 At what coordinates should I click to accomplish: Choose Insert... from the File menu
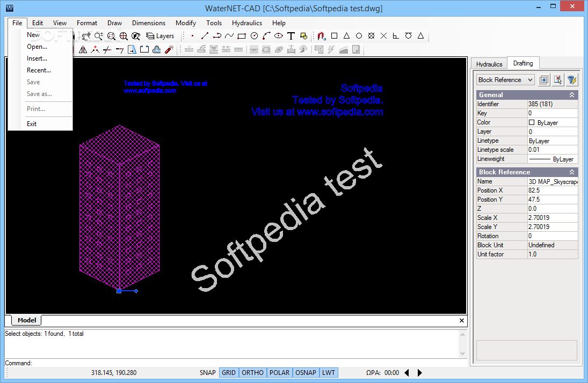coord(40,58)
